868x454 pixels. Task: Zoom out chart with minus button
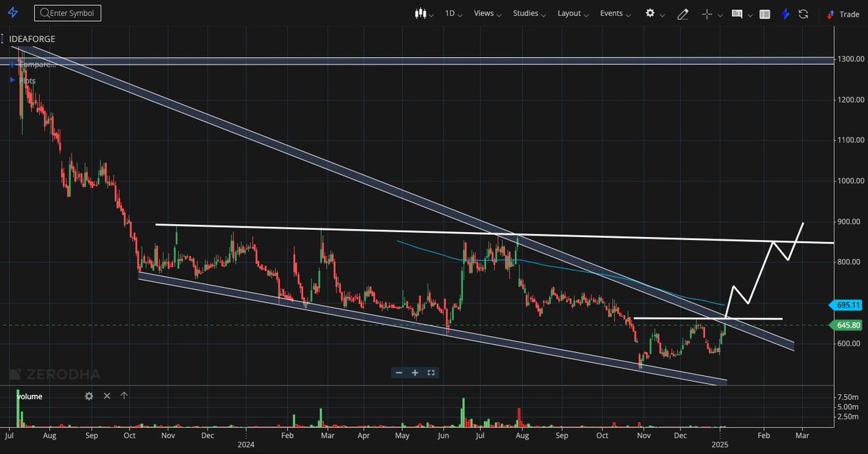tap(399, 372)
